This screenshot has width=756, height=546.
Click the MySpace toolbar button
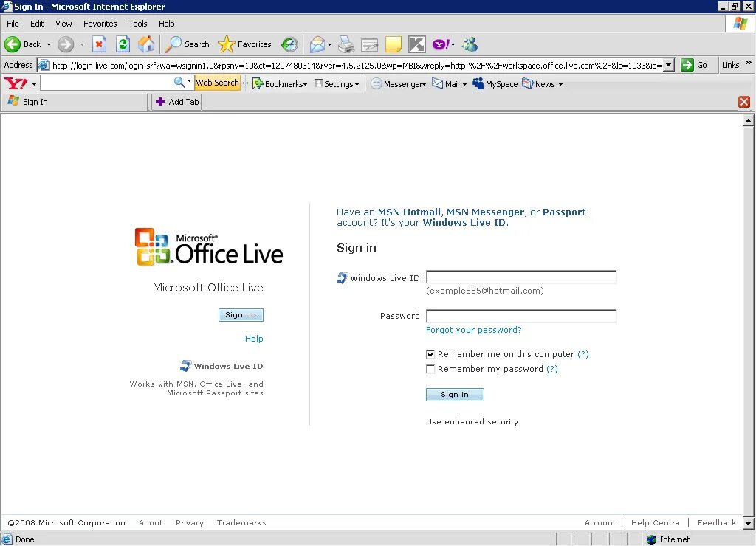click(495, 84)
